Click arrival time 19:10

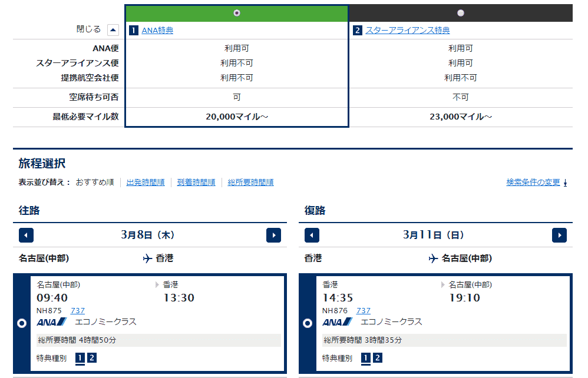pos(465,298)
